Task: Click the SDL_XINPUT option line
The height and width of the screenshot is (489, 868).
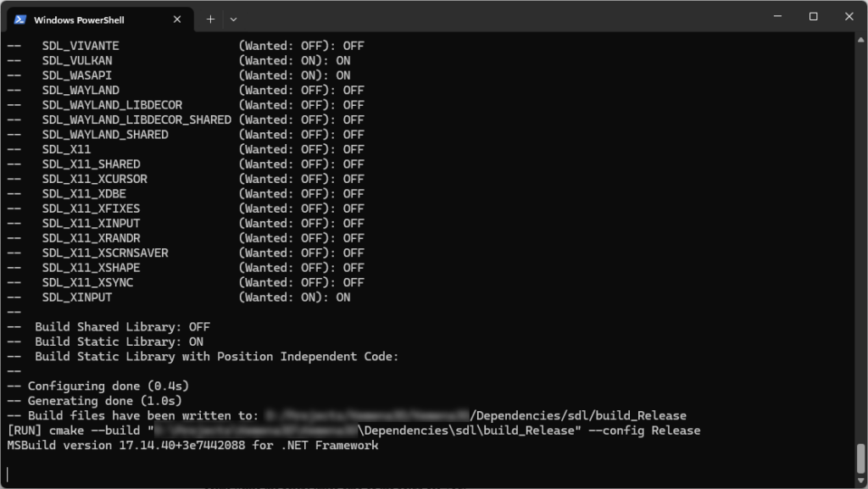Action: tap(179, 297)
